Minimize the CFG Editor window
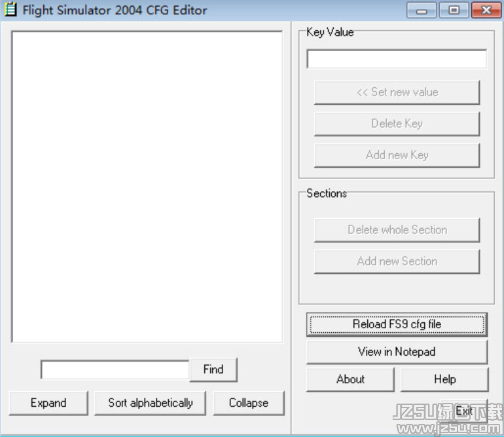The height and width of the screenshot is (437, 504). click(x=422, y=10)
